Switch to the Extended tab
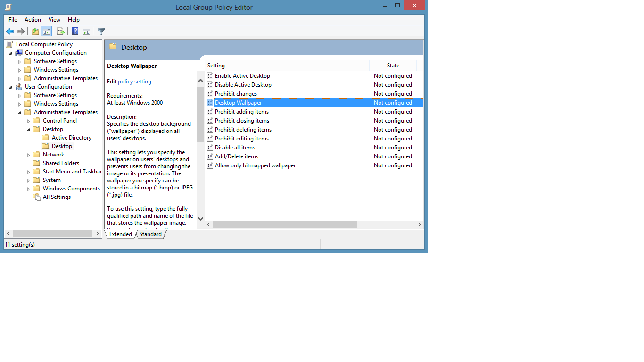This screenshot has width=644, height=362. point(120,234)
